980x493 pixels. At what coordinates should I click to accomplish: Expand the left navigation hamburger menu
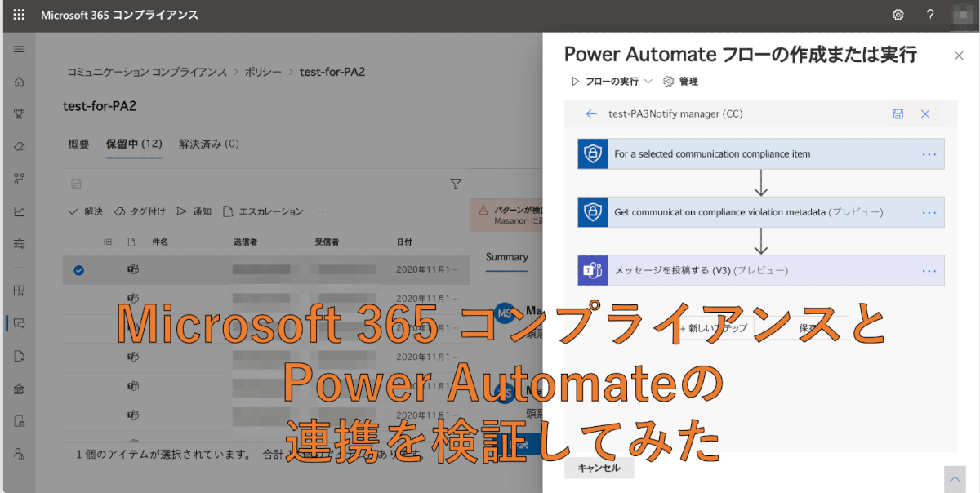(19, 49)
